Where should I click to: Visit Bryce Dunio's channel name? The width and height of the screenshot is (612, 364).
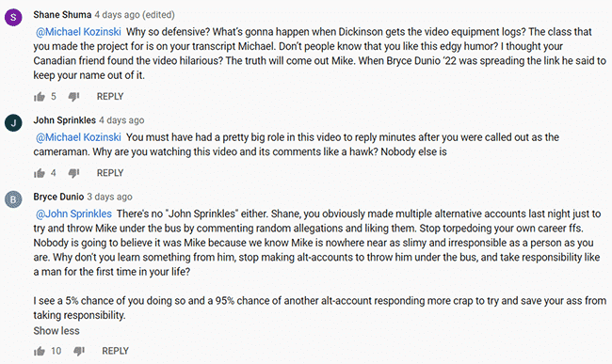click(58, 197)
